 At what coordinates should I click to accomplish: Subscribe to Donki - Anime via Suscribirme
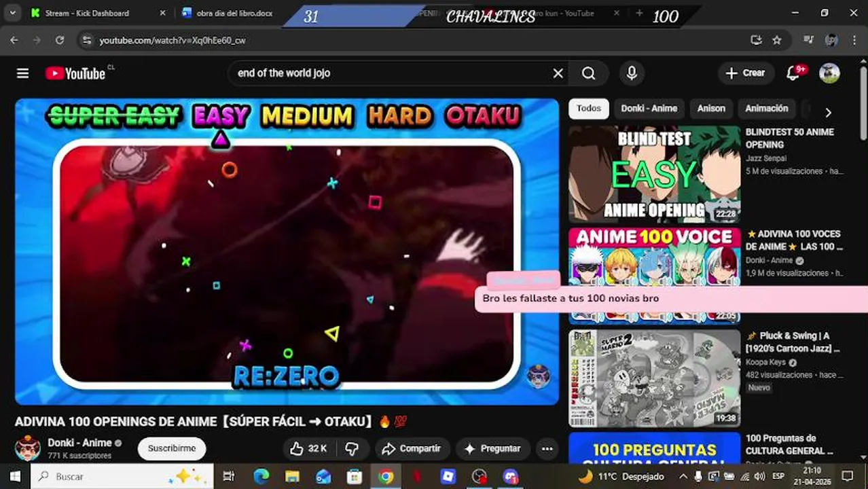point(172,448)
